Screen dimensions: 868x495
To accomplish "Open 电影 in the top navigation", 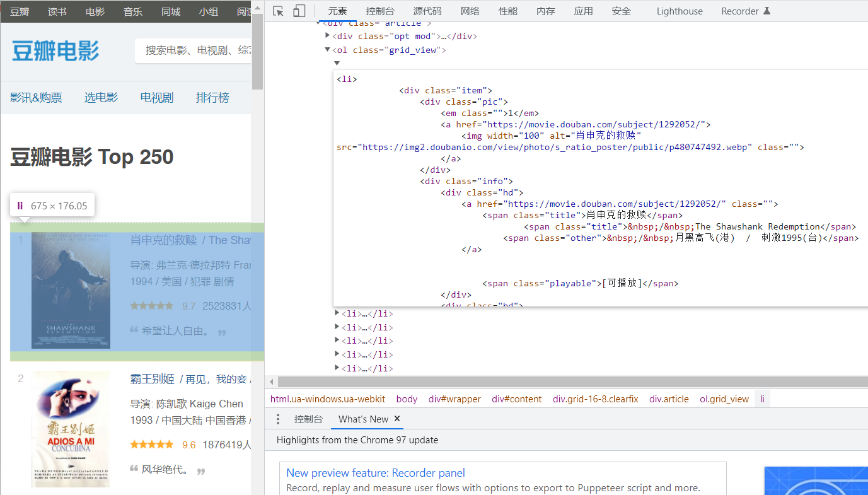I will click(95, 11).
